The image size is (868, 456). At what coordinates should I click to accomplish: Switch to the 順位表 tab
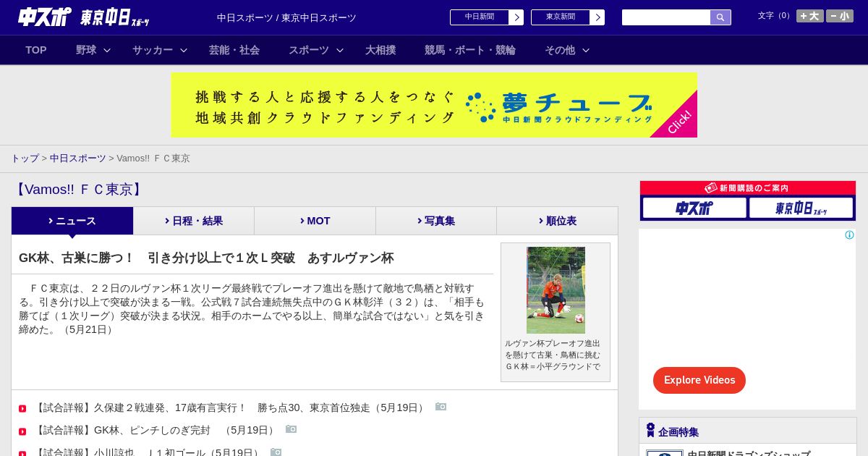pyautogui.click(x=557, y=221)
